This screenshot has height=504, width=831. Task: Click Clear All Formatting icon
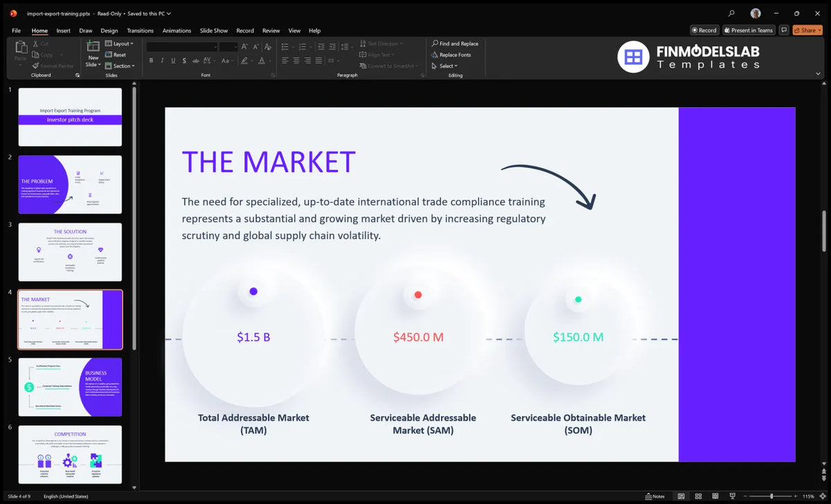[x=268, y=46]
